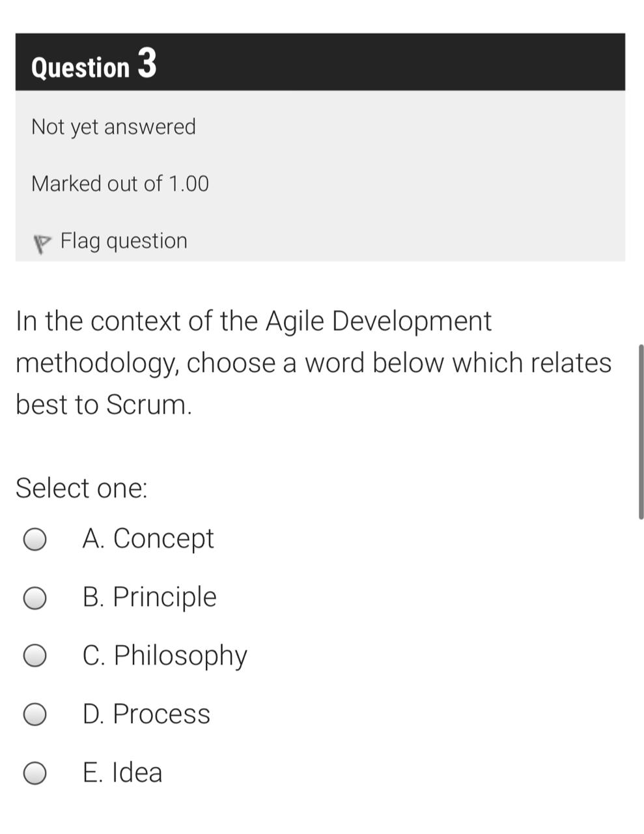This screenshot has width=644, height=834.
Task: Click the question text about Scrum
Action: point(313,362)
